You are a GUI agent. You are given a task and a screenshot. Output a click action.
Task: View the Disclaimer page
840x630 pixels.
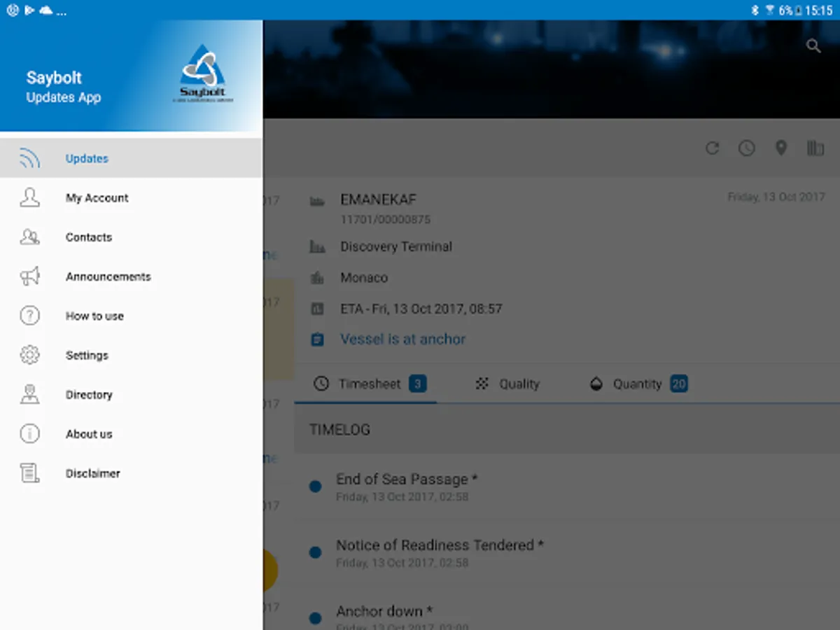[131, 473]
